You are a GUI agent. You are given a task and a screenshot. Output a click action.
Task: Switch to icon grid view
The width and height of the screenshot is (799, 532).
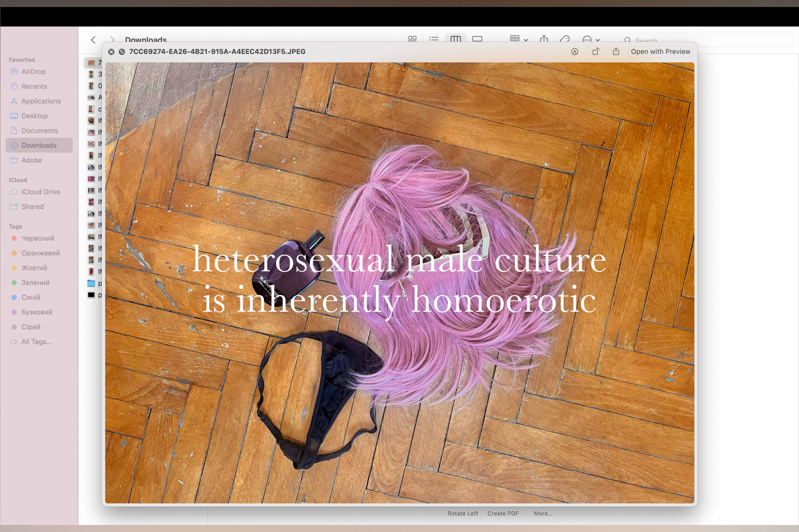tap(412, 39)
